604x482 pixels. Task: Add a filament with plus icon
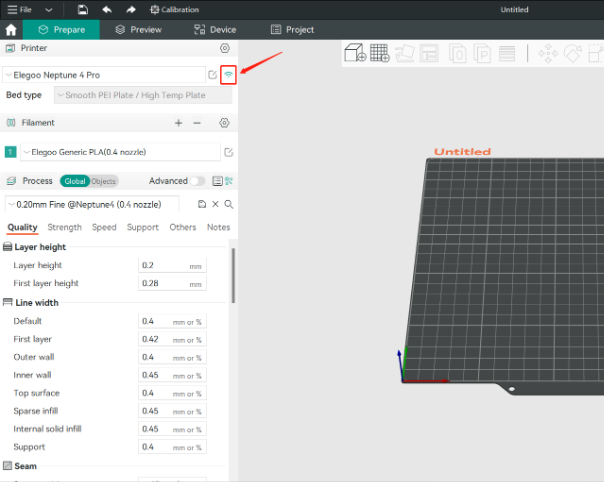[178, 122]
